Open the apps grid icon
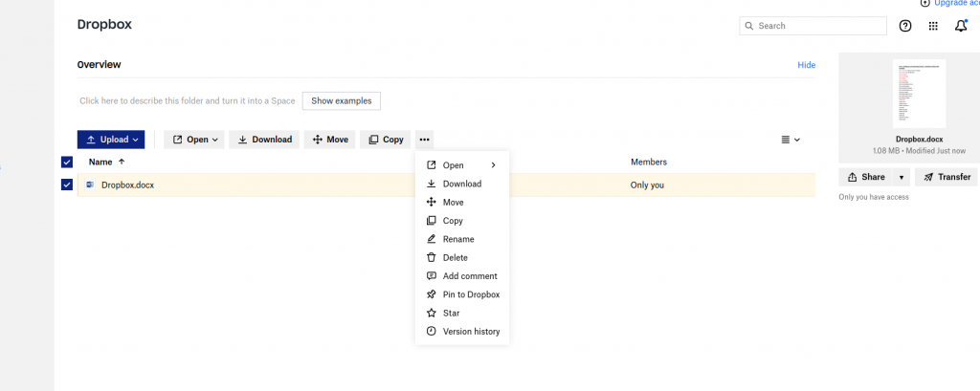Image resolution: width=980 pixels, height=391 pixels. click(x=934, y=26)
